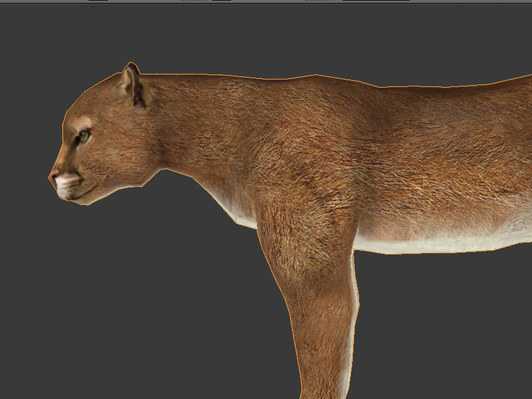Click the add new screen layout button
532x399 pixels.
(x=189, y=0)
